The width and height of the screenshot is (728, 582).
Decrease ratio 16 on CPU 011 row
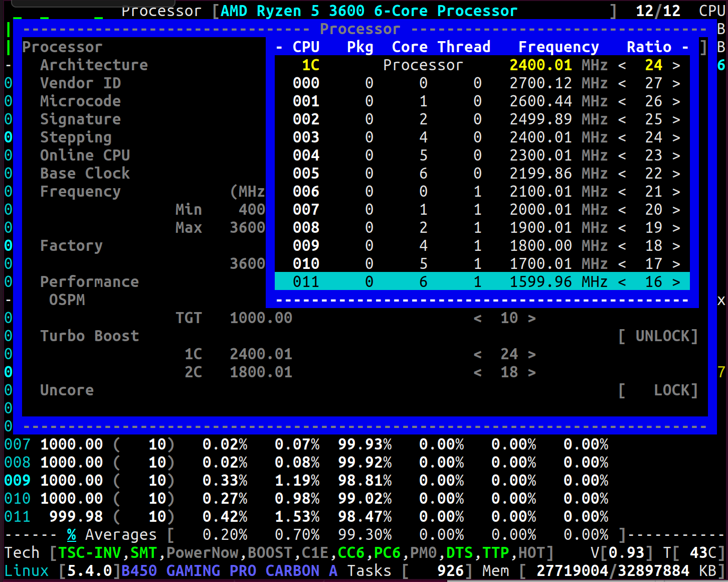[x=622, y=282]
